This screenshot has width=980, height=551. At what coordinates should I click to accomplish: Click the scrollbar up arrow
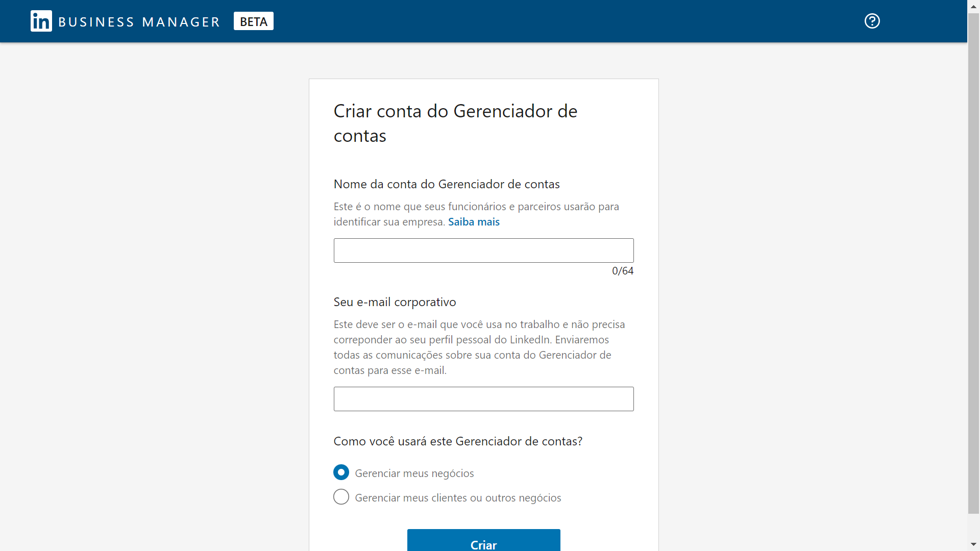[x=973, y=7]
